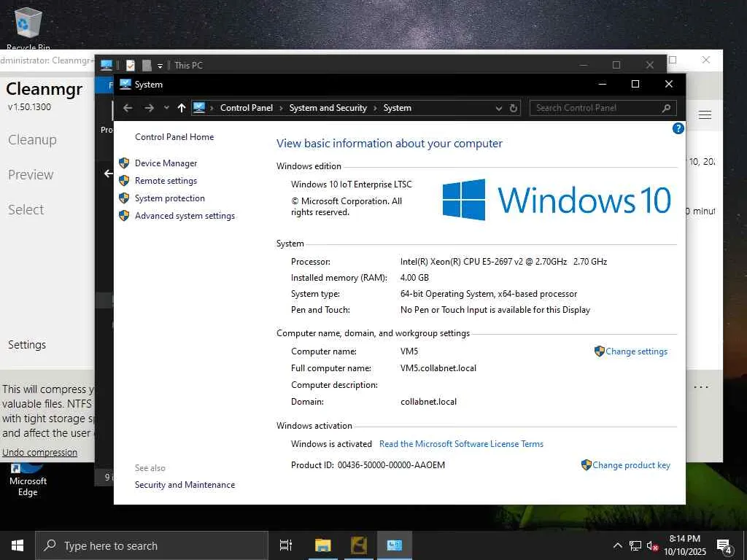Image resolution: width=747 pixels, height=560 pixels.
Task: Open the Recycle Bin desktop icon
Action: pos(28,28)
